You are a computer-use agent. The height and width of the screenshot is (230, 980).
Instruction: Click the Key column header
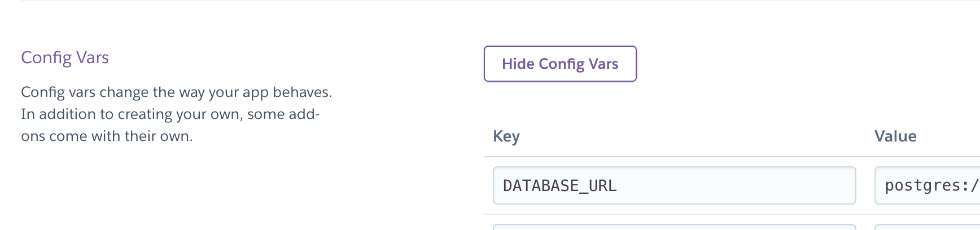(x=506, y=136)
